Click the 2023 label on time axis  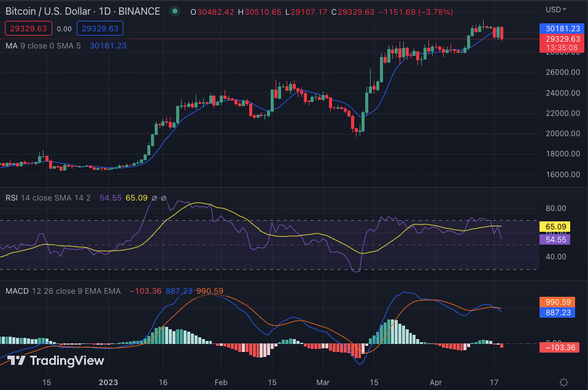coord(108,383)
